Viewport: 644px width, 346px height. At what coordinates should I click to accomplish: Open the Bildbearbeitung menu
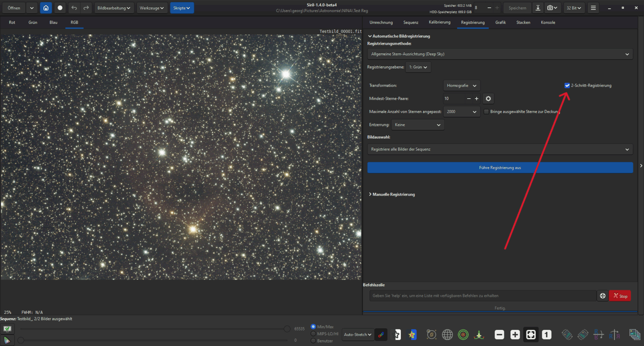114,8
